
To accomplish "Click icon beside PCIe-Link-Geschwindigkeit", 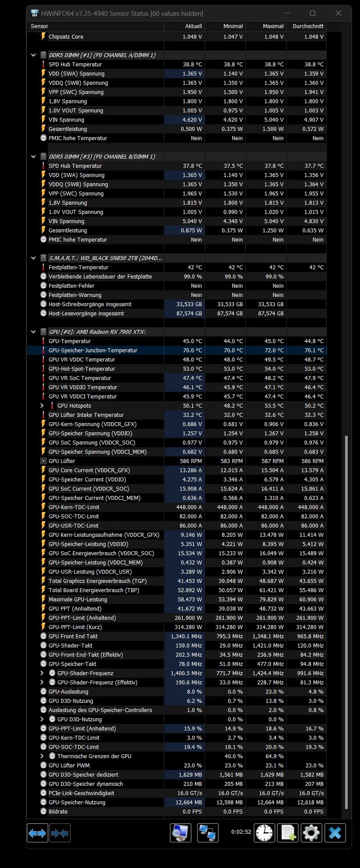I will click(43, 793).
